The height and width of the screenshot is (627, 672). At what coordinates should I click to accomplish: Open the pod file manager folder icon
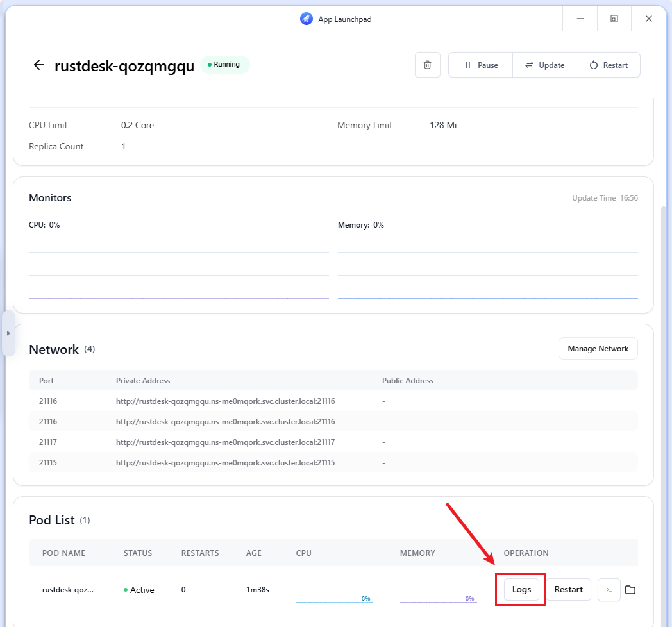630,590
